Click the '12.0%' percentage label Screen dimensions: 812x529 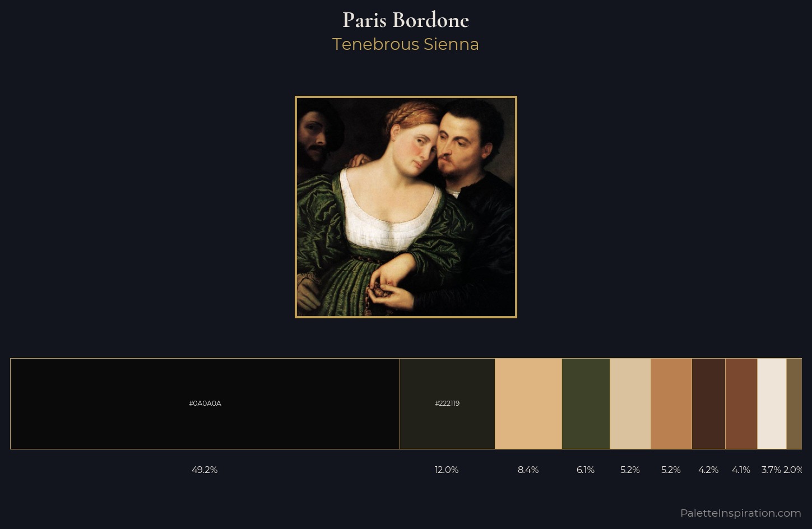447,470
